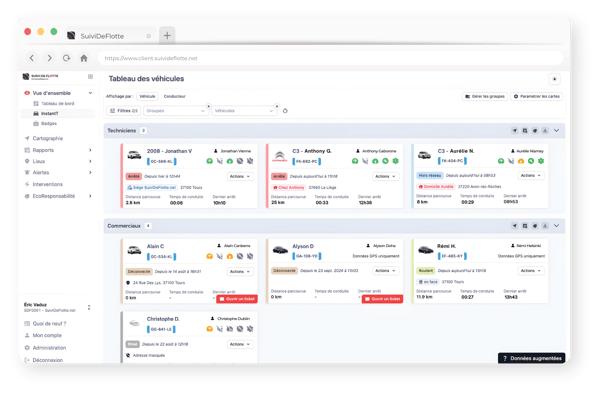600x393 pixels.
Task: Select the SuiviDeFlotte browser tab
Action: [109, 36]
